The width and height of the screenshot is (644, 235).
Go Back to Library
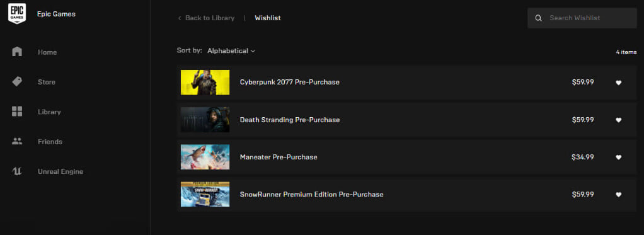[210, 18]
